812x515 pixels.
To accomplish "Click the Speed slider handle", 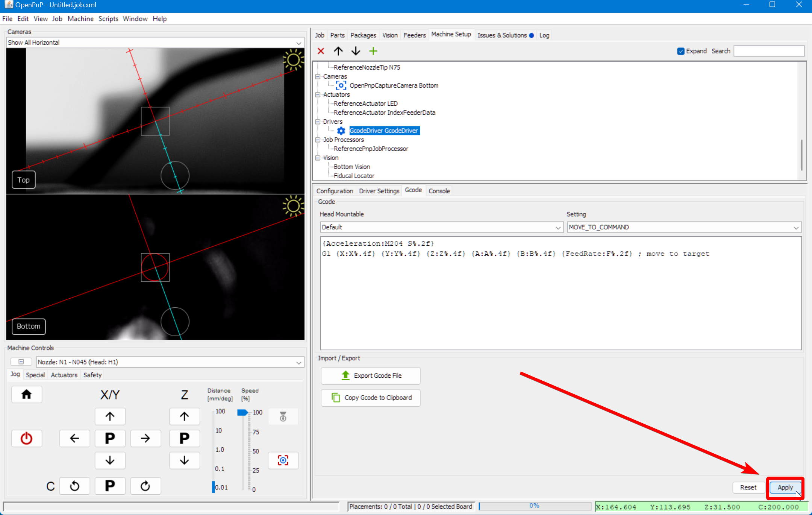I will pos(242,412).
